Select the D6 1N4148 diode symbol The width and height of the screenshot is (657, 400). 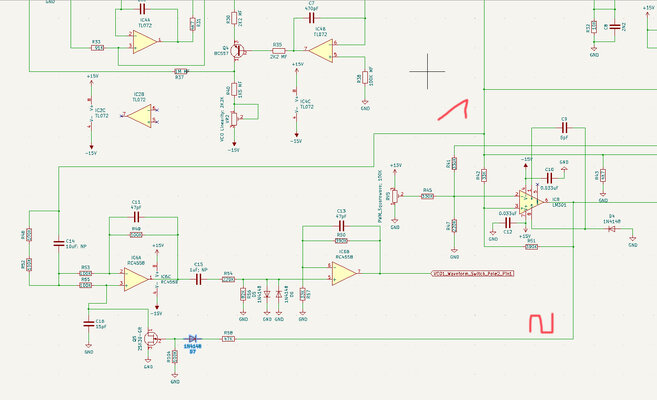279,294
